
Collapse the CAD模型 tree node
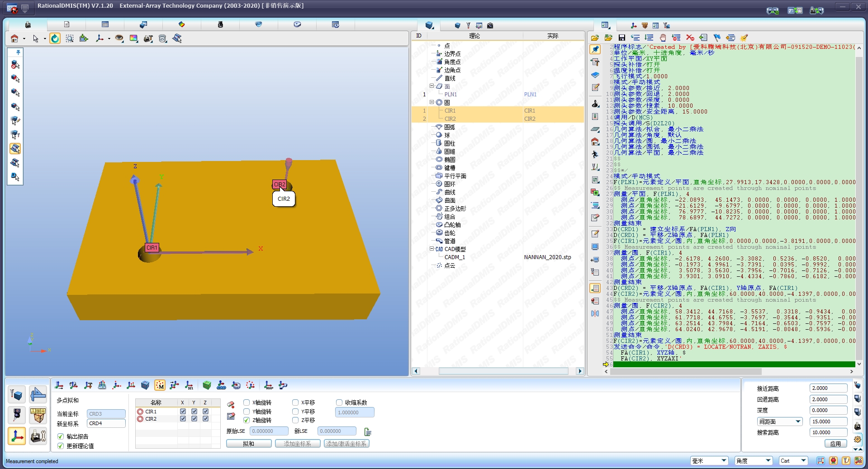432,249
